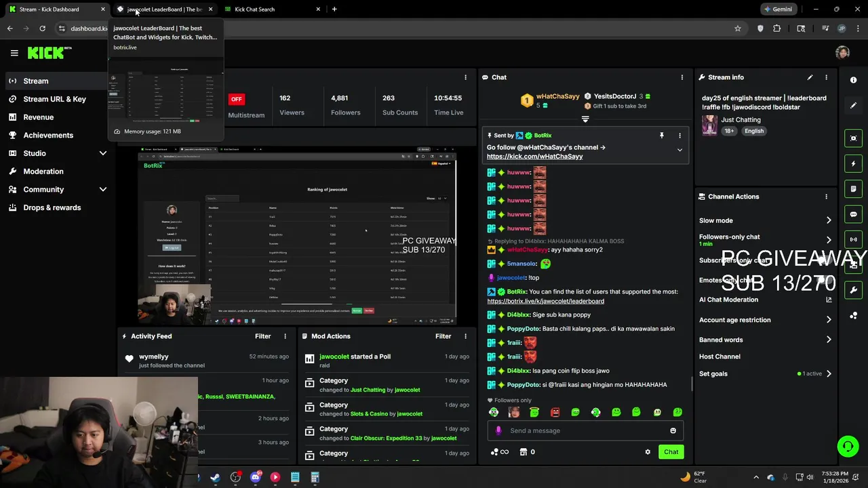Open the emoji picker in message box

673,430
